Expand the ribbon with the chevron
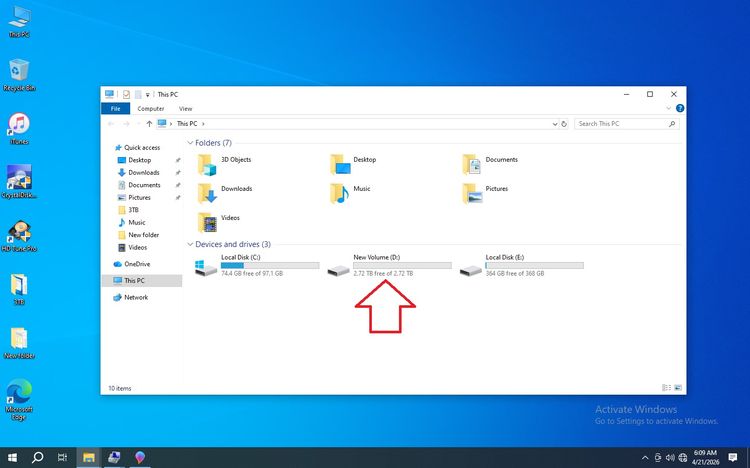Image resolution: width=750 pixels, height=468 pixels. pos(669,109)
